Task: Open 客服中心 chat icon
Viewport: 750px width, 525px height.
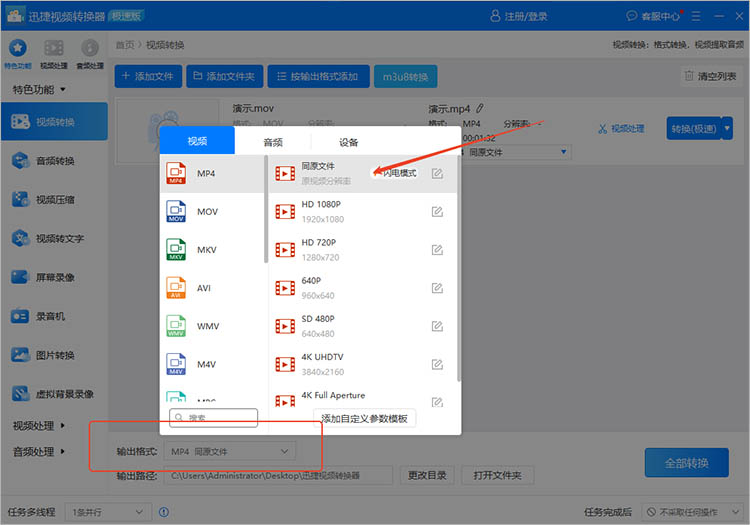Action: click(x=631, y=16)
